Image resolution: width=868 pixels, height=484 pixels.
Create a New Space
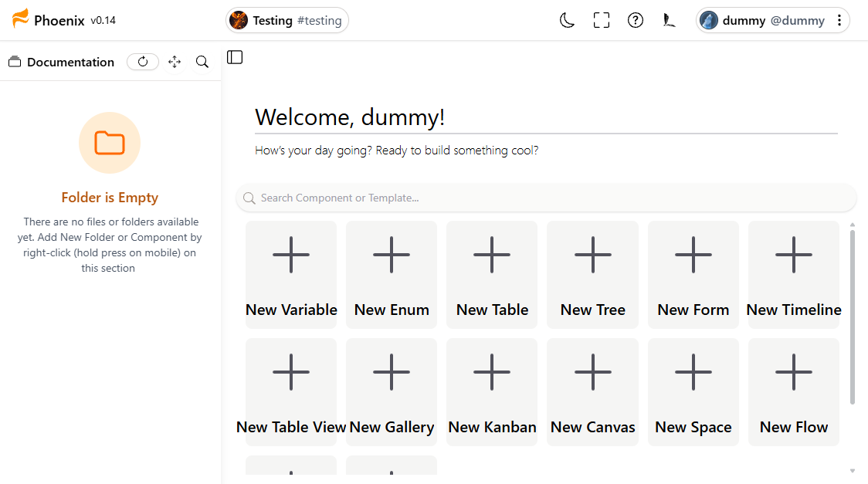pyautogui.click(x=693, y=392)
